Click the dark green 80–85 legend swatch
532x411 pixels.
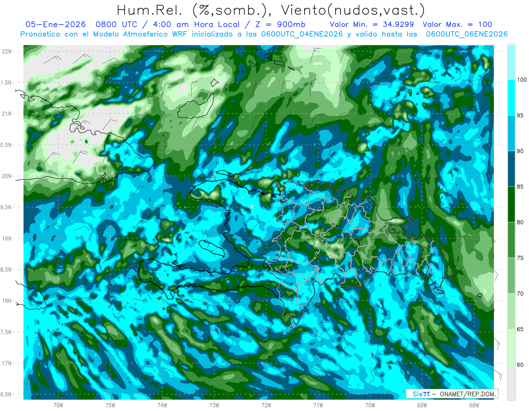pos(511,204)
